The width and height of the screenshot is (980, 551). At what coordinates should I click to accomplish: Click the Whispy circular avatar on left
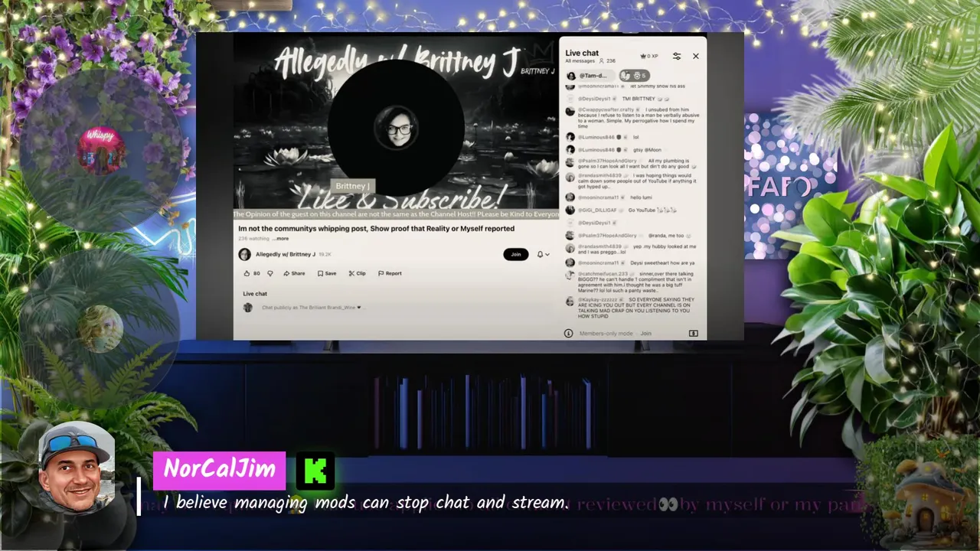[x=101, y=150]
